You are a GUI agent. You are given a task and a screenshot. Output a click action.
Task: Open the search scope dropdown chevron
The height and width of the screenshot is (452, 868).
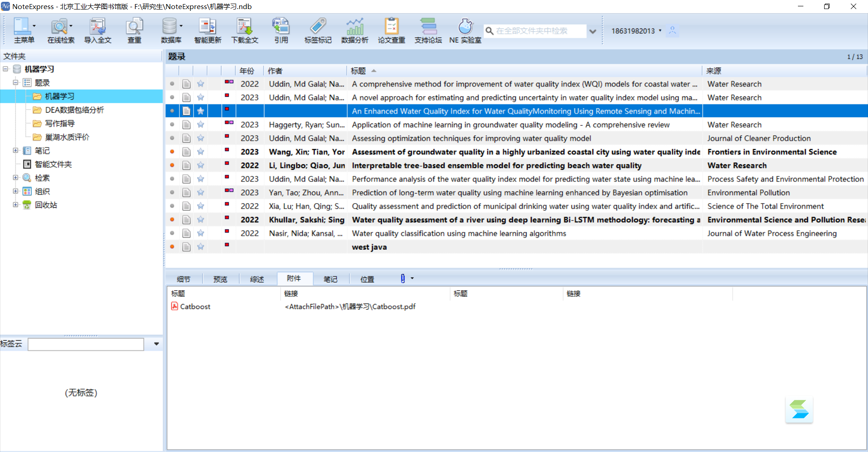click(593, 31)
